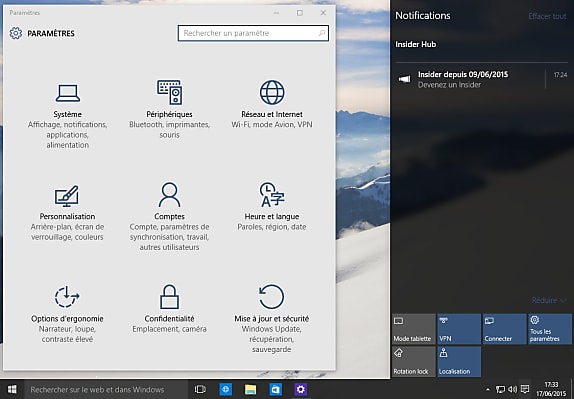Screen dimensions: 574x399
Task: Click Effacer tout in Notifications
Action: [547, 16]
